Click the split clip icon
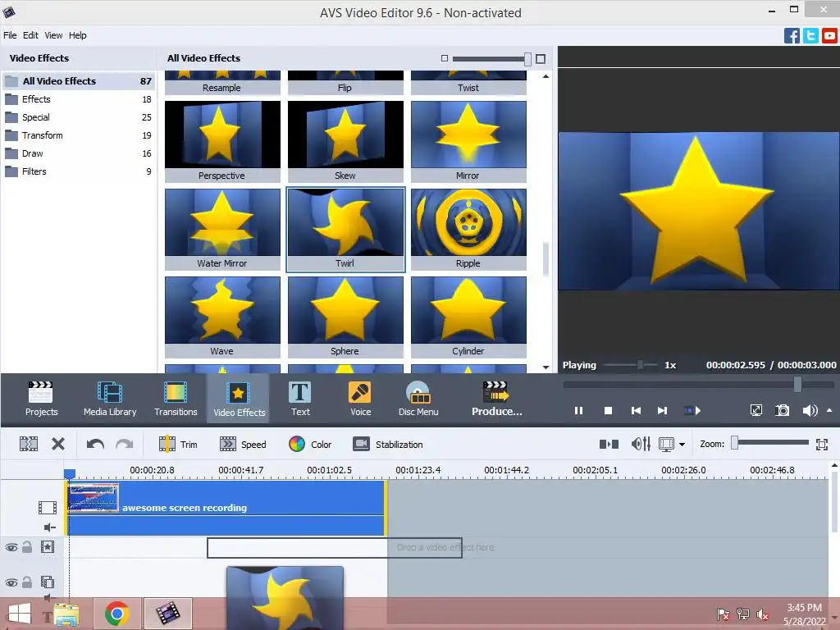840x630 pixels. point(29,444)
